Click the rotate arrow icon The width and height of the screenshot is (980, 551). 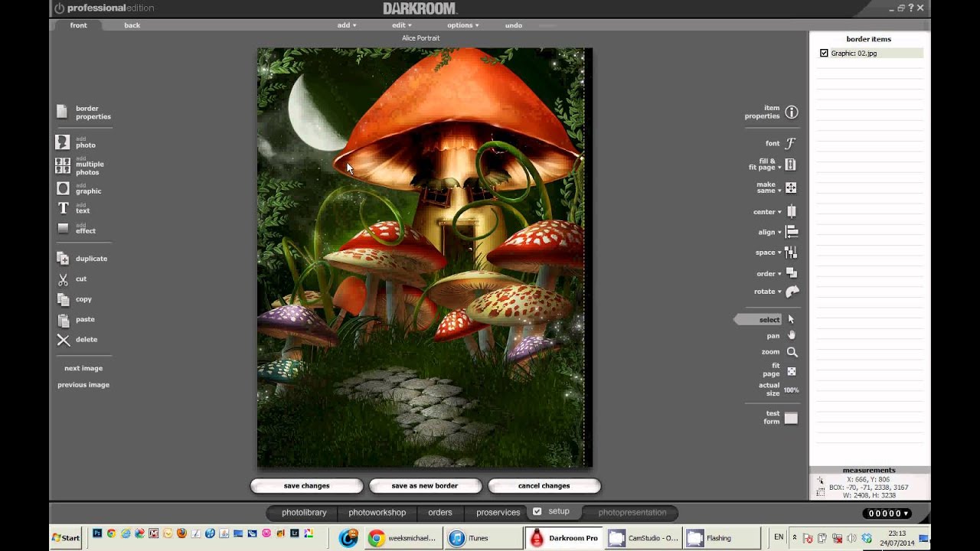(792, 292)
